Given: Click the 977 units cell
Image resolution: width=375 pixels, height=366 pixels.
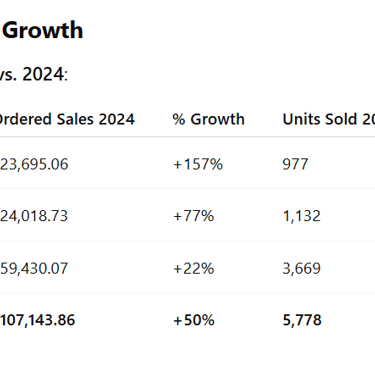Looking at the screenshot, I should 295,164.
